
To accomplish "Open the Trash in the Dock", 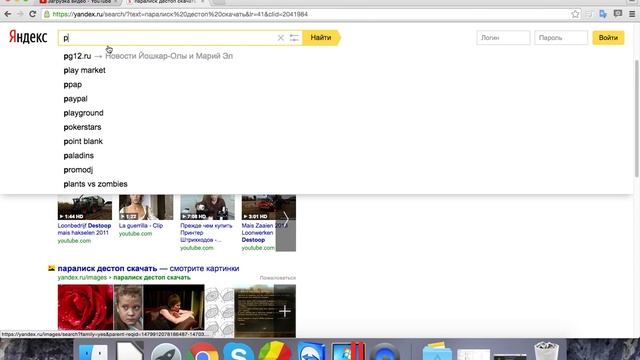I will 546,352.
